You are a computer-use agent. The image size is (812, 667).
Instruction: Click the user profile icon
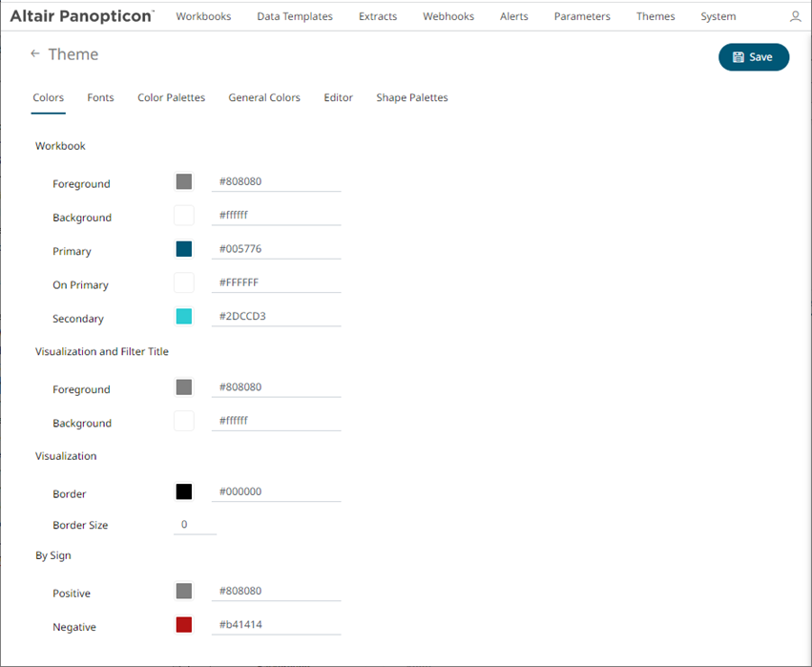tap(796, 17)
